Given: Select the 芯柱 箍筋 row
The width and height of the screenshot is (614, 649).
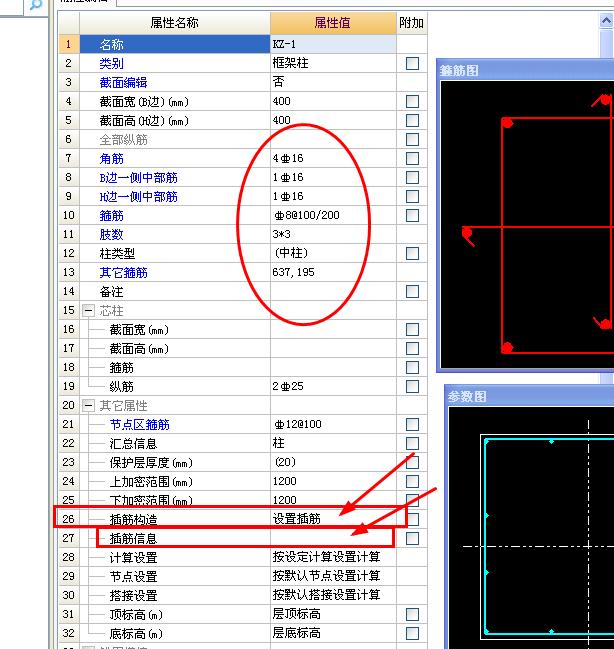Looking at the screenshot, I should 243,368.
